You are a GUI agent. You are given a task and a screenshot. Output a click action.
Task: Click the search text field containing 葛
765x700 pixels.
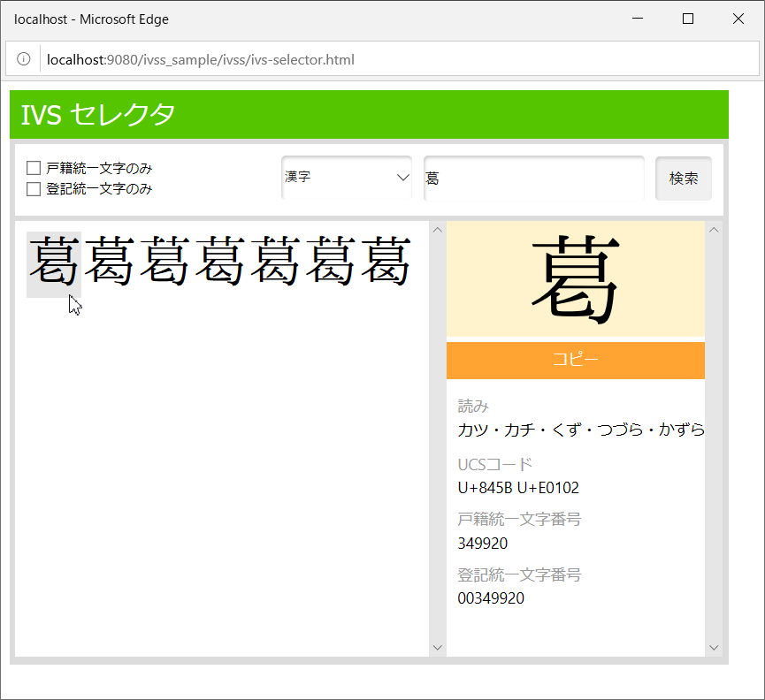(533, 178)
